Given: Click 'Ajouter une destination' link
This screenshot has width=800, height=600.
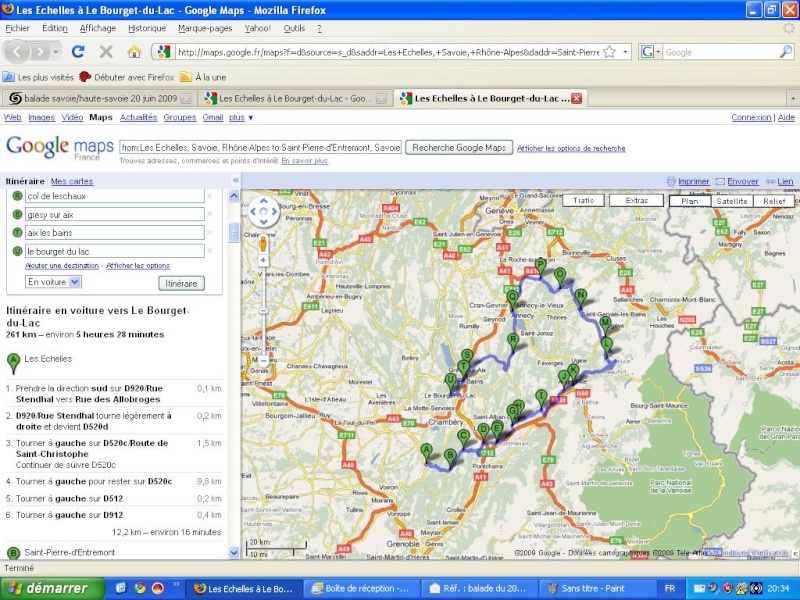Looking at the screenshot, I should click(62, 265).
